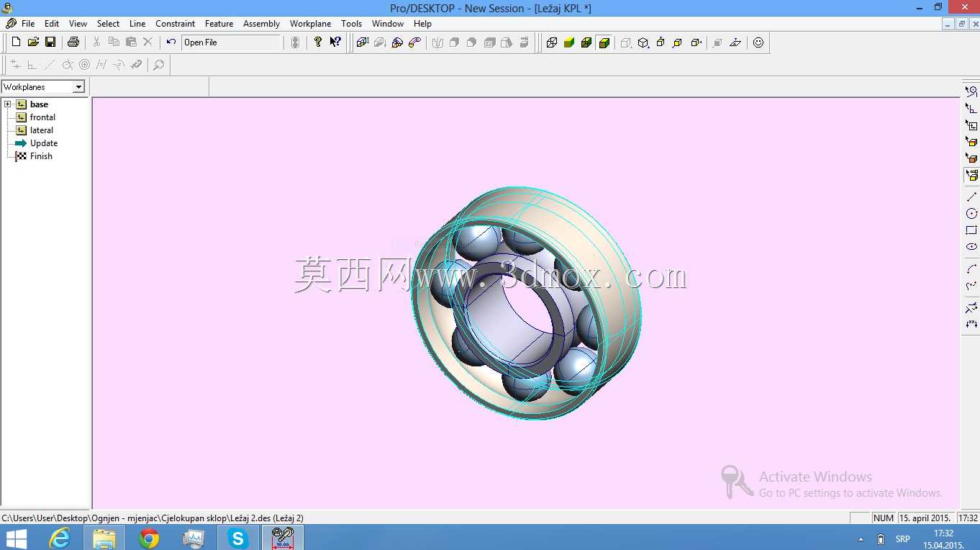The image size is (980, 550).
Task: Open Skype from the taskbar
Action: (x=237, y=538)
